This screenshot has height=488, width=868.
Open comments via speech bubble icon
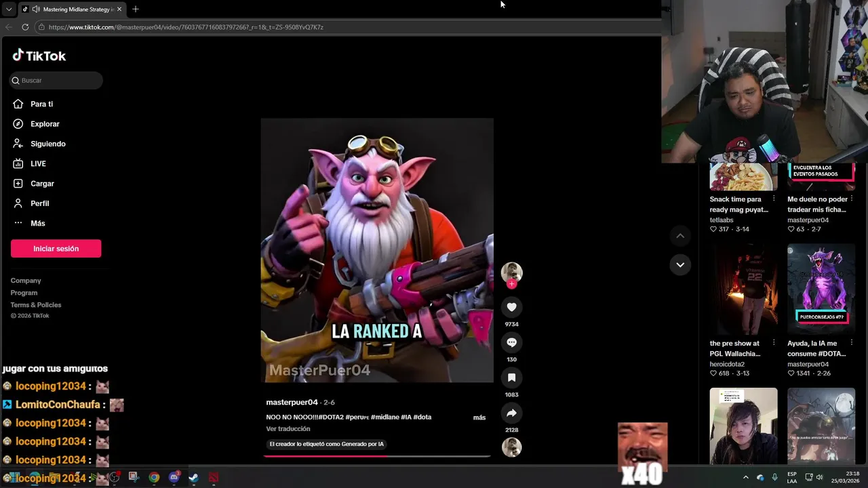click(511, 342)
